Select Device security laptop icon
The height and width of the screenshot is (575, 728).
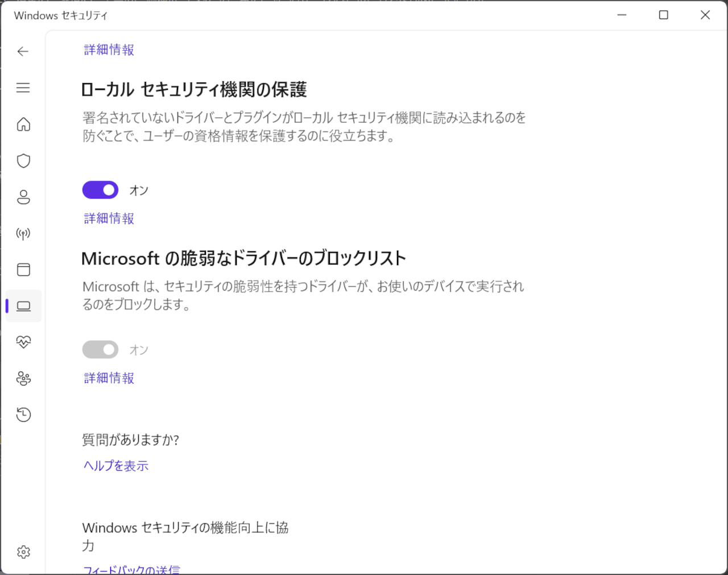point(23,306)
